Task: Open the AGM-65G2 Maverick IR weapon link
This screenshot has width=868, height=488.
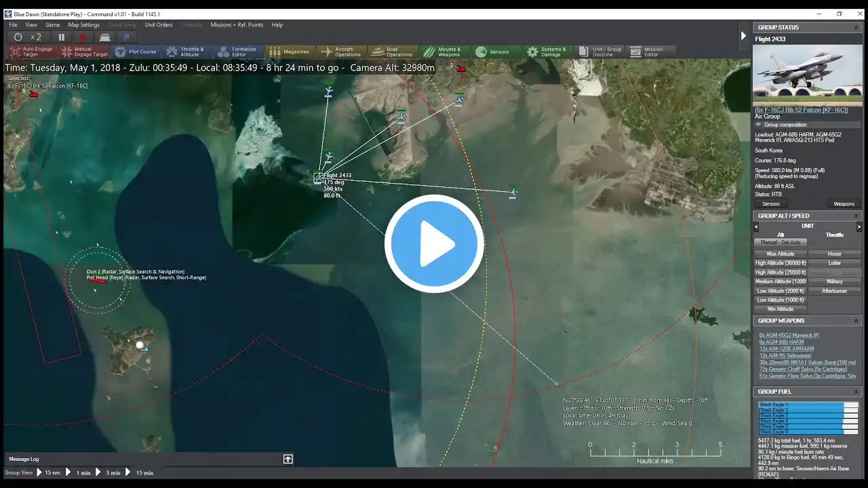Action: pos(789,335)
